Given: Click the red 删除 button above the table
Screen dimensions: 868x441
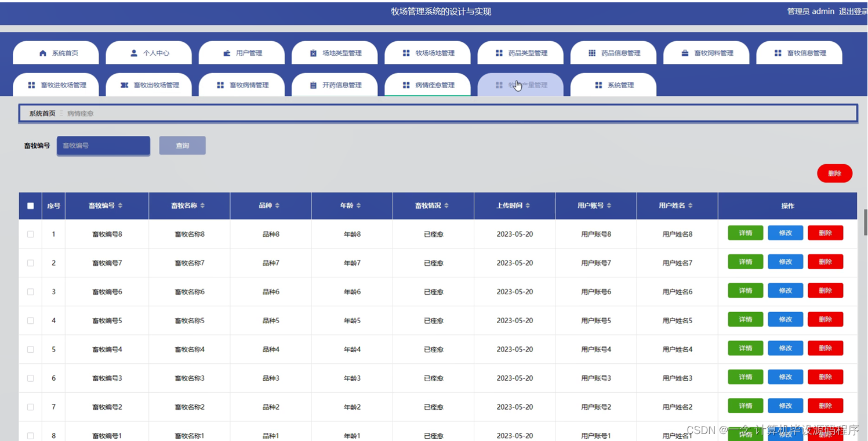Looking at the screenshot, I should click(x=834, y=173).
